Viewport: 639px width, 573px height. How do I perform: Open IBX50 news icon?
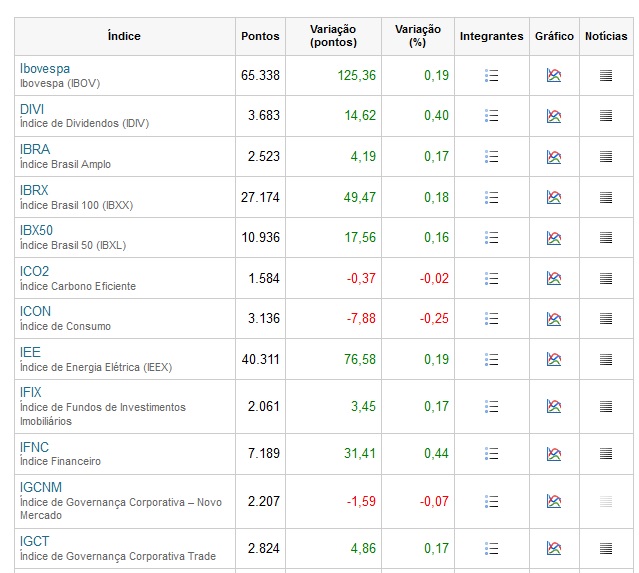pyautogui.click(x=606, y=238)
